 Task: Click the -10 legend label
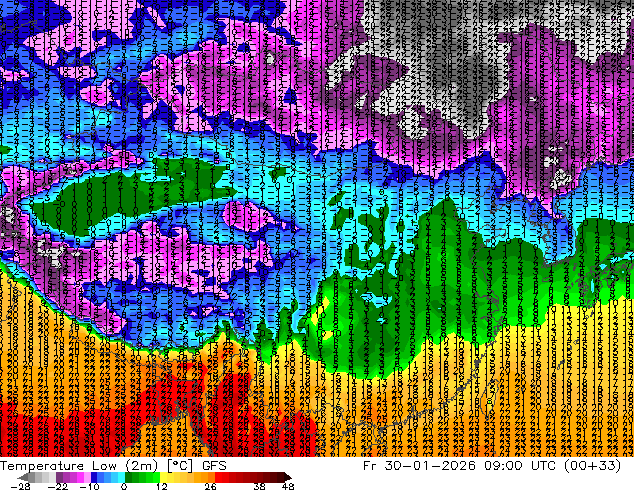pos(90,486)
